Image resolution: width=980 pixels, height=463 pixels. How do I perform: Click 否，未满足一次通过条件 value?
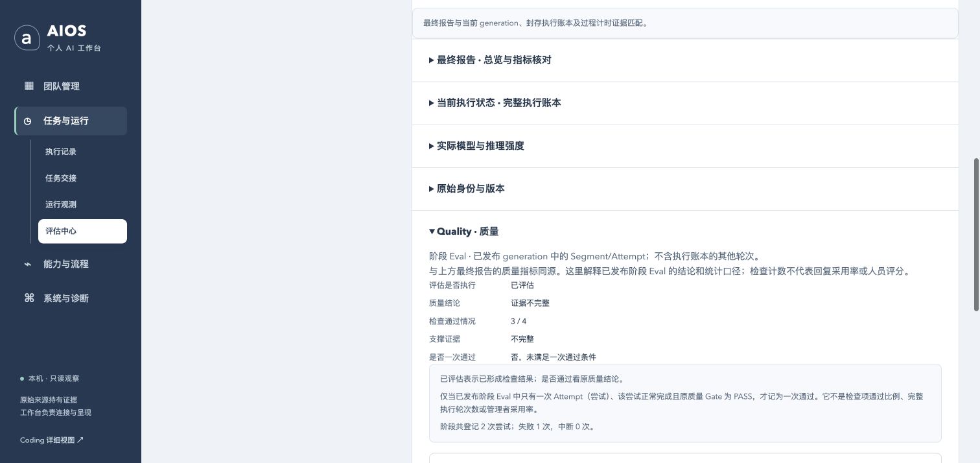553,357
